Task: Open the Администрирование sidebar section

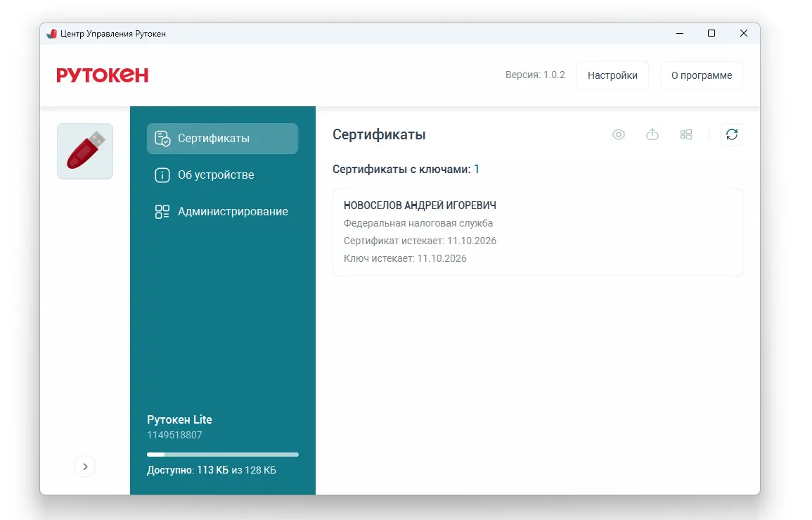Action: [222, 212]
